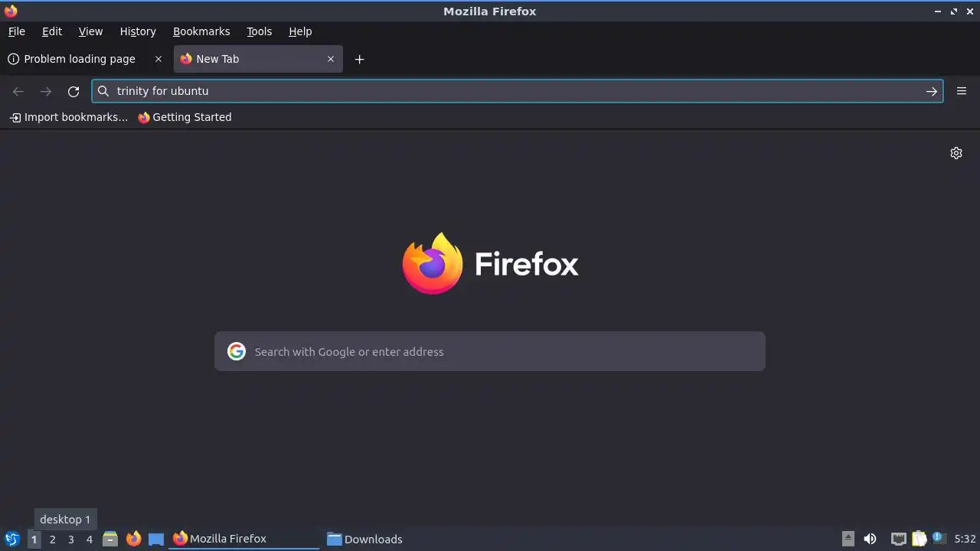Click the clipboard icon in system tray

click(x=919, y=539)
